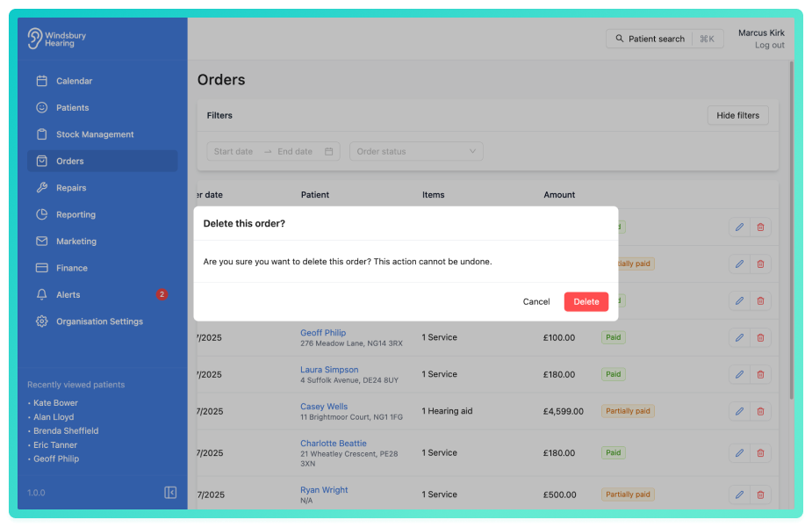Open Geoff Philip patient link in table
812x527 pixels.
pos(323,333)
